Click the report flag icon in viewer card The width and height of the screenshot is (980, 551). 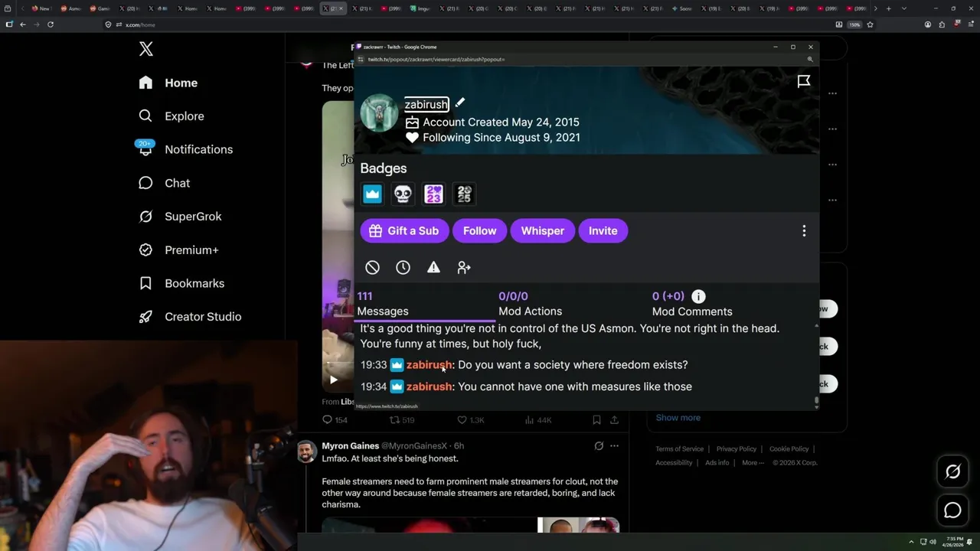pyautogui.click(x=804, y=81)
